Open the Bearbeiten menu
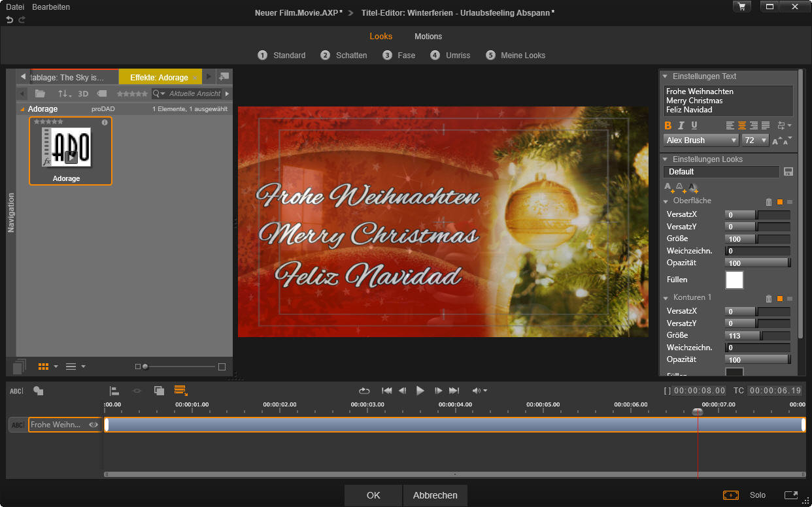This screenshot has width=812, height=507. [x=51, y=7]
